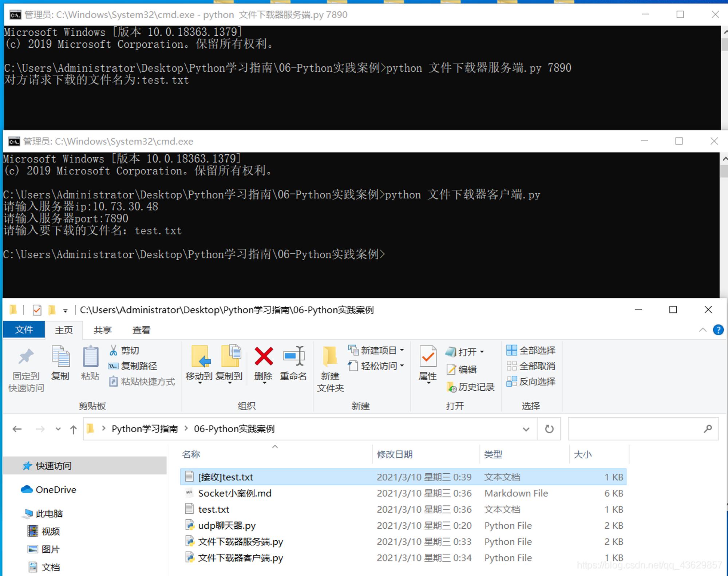Click the search magnifier icon
728x576 pixels.
(708, 429)
